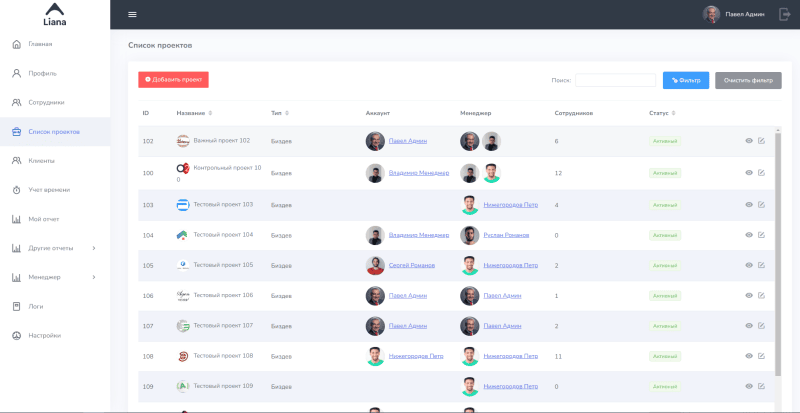The height and width of the screenshot is (413, 800).
Task: Open edit icon for project 102
Action: [x=761, y=141]
